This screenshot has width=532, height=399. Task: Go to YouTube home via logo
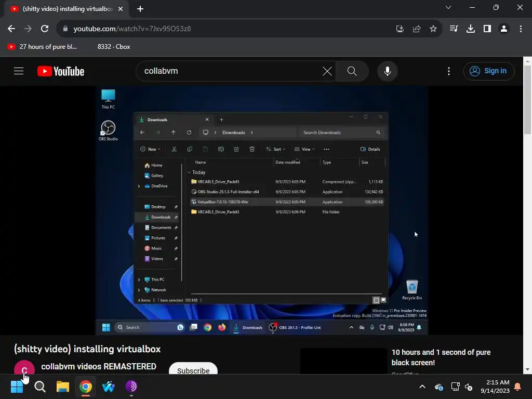61,71
